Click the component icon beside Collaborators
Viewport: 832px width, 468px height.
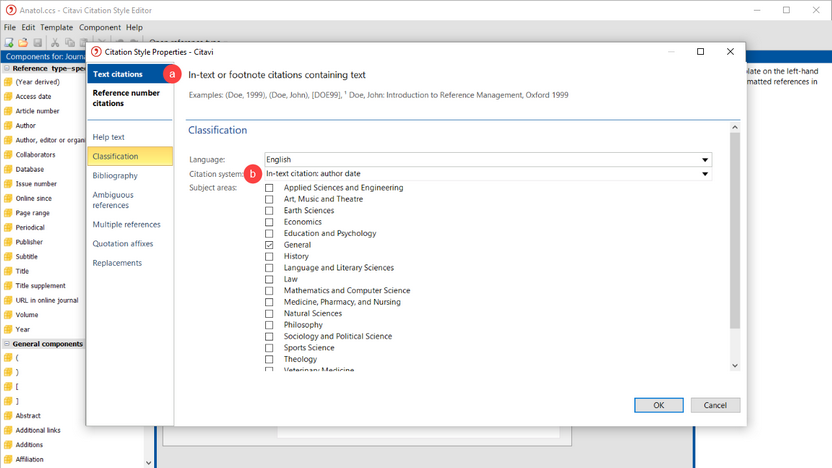(x=8, y=155)
